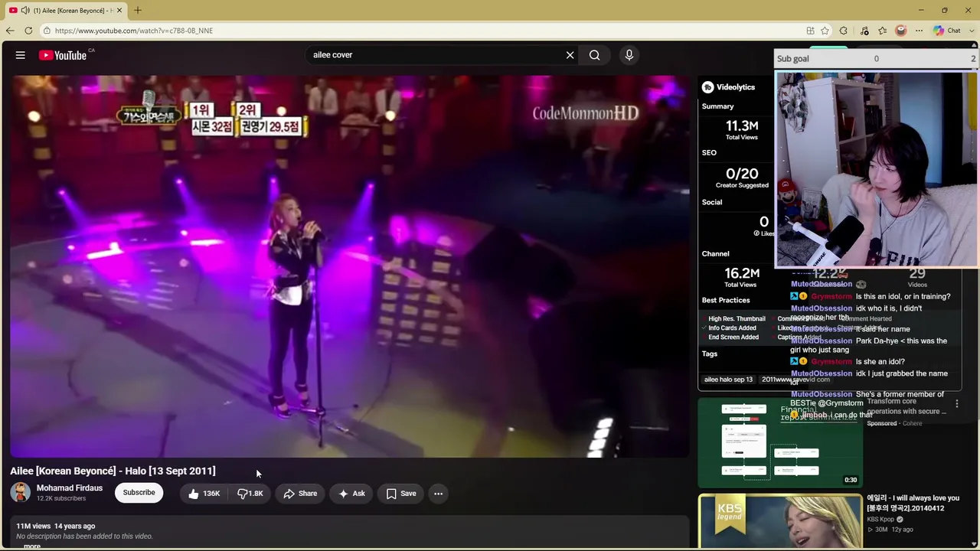Screen dimensions: 980x551
Task: Go back to the previous page
Action: (x=10, y=31)
